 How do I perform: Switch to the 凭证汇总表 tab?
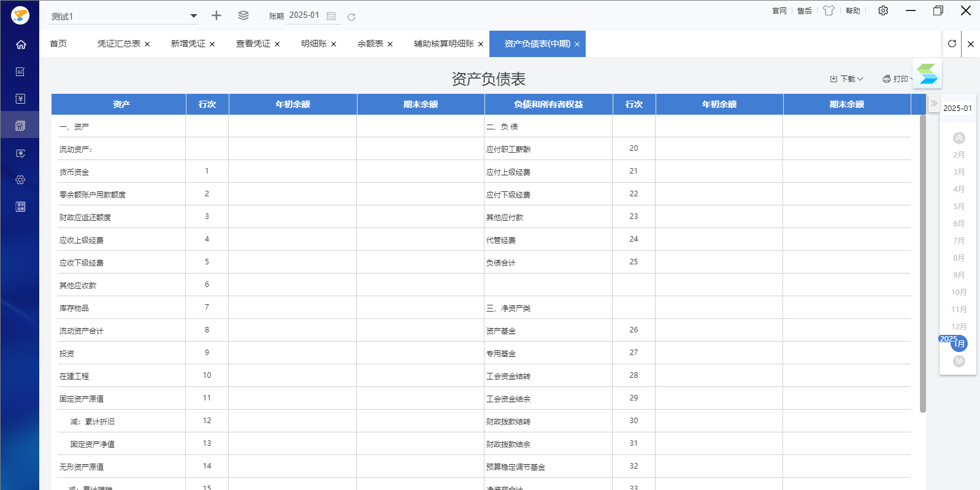pyautogui.click(x=119, y=44)
